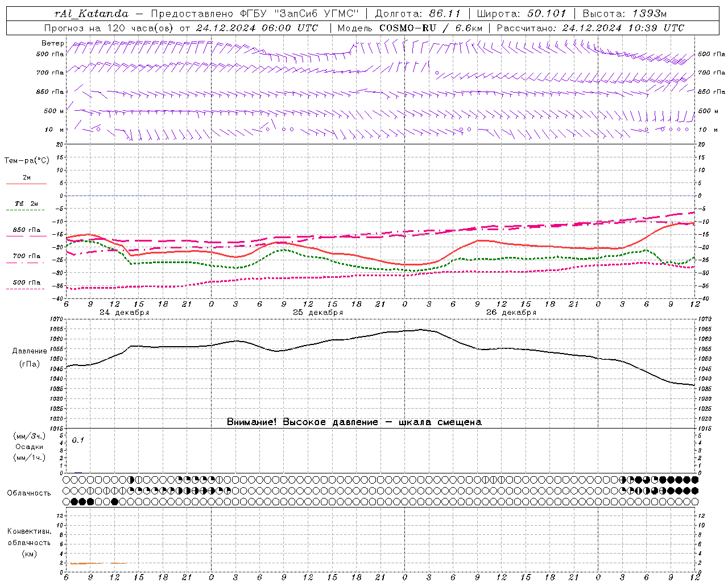
Task: Click the Прогноз на 120 часа(ов) text
Action: coord(109,28)
